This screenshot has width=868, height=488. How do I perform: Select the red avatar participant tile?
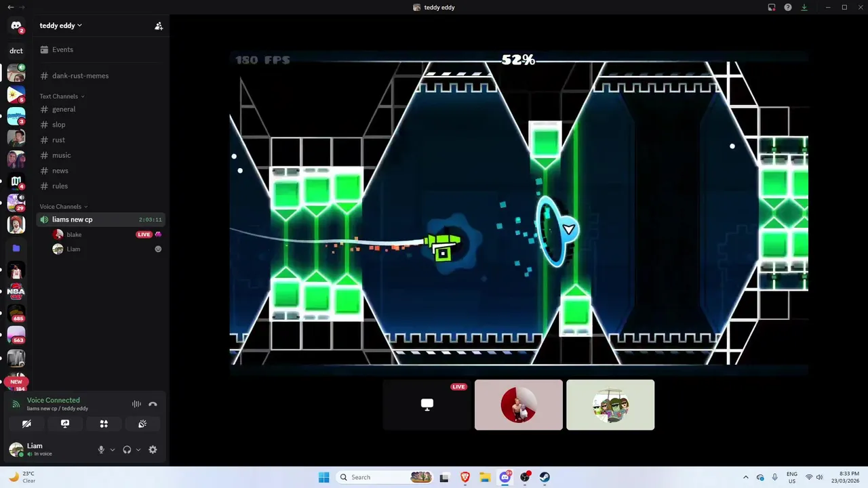pyautogui.click(x=519, y=405)
